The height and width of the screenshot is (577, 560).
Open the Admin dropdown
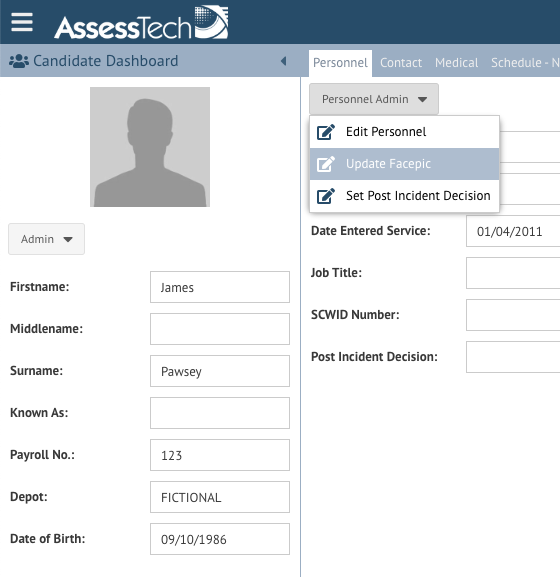point(46,239)
